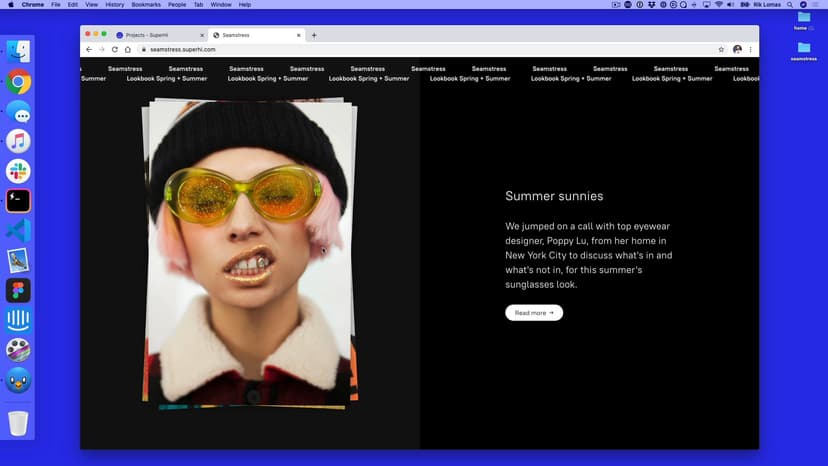Viewport: 828px width, 466px height.
Task: Click the Read more button
Action: [534, 313]
